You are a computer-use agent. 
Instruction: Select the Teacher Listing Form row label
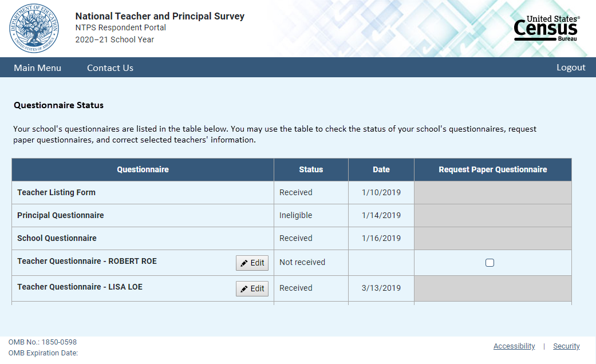click(x=56, y=192)
